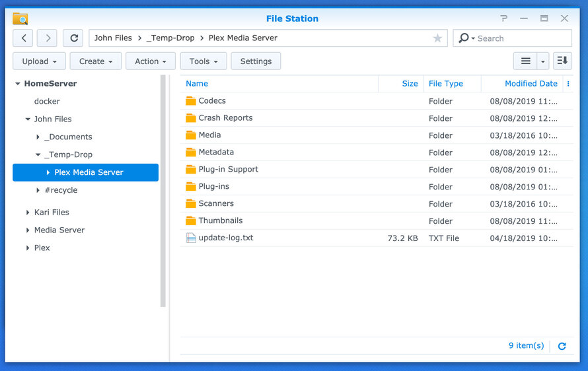This screenshot has height=371, width=588.
Task: Add current path to favorites with star icon
Action: coord(437,38)
